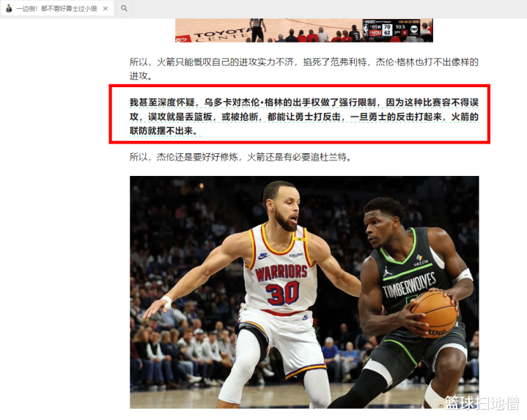The width and height of the screenshot is (527, 420).
Task: Click the underlined text 联防就摆不出来
Action: coord(162,130)
